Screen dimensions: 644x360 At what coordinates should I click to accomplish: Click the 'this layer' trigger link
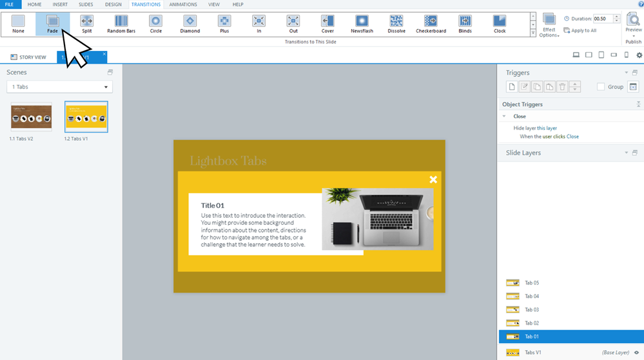[545, 128]
